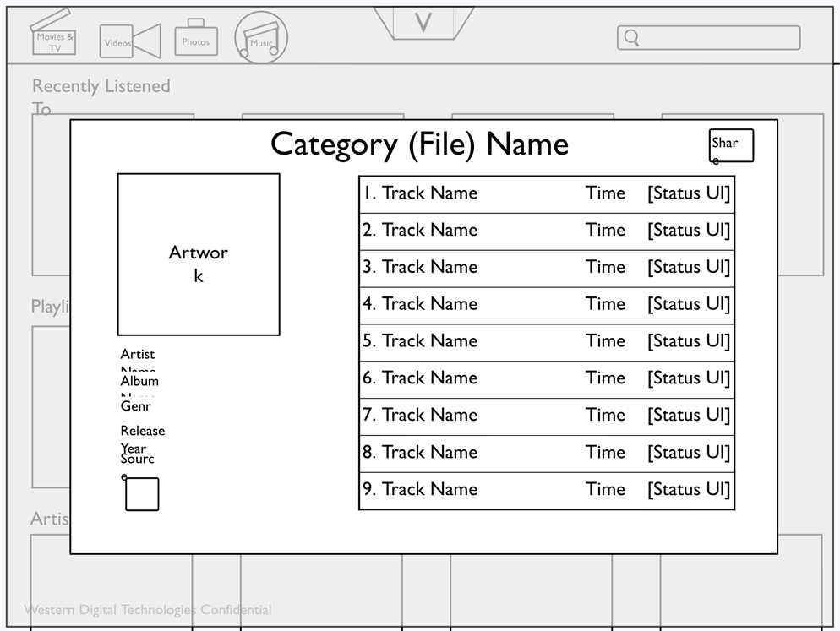Click the search magnifier icon
840x631 pixels.
pos(632,38)
